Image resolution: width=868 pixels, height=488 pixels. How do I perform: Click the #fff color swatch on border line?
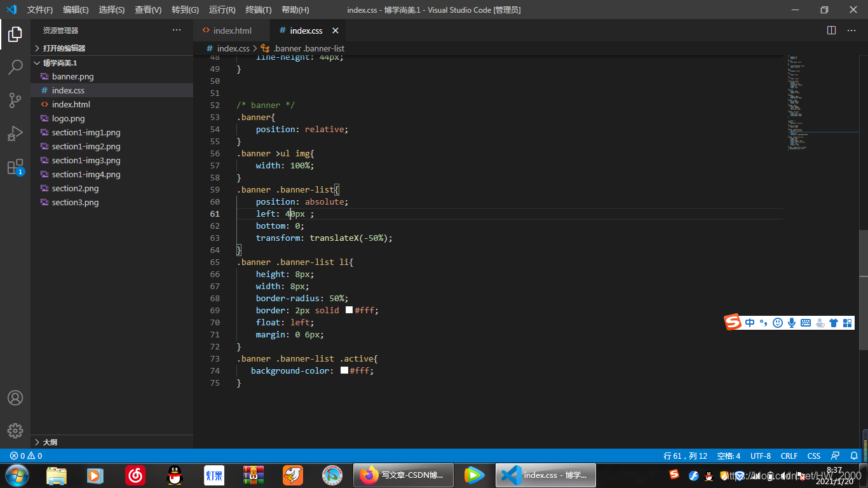(x=349, y=310)
